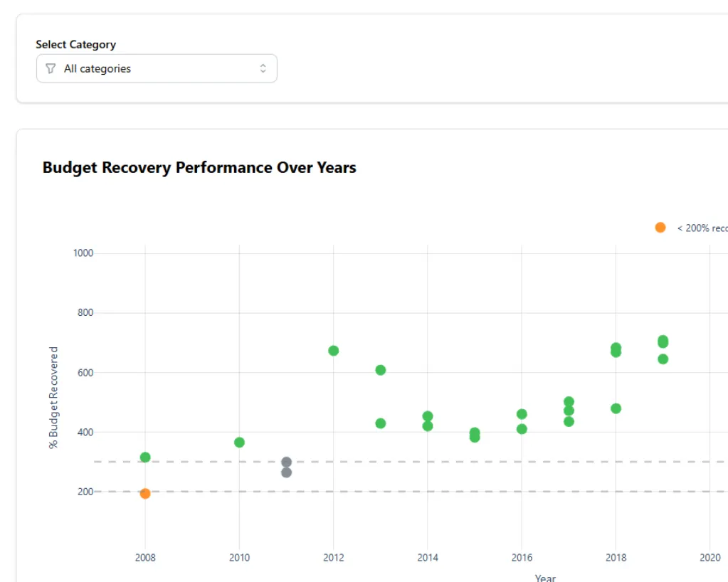Select the topmost 2017 data point
Screen dimensions: 728x582
(x=569, y=401)
